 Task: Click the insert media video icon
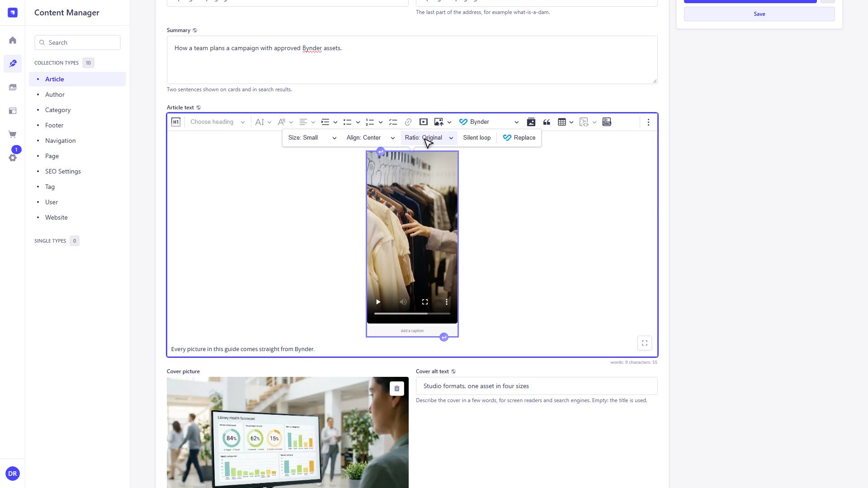(424, 122)
